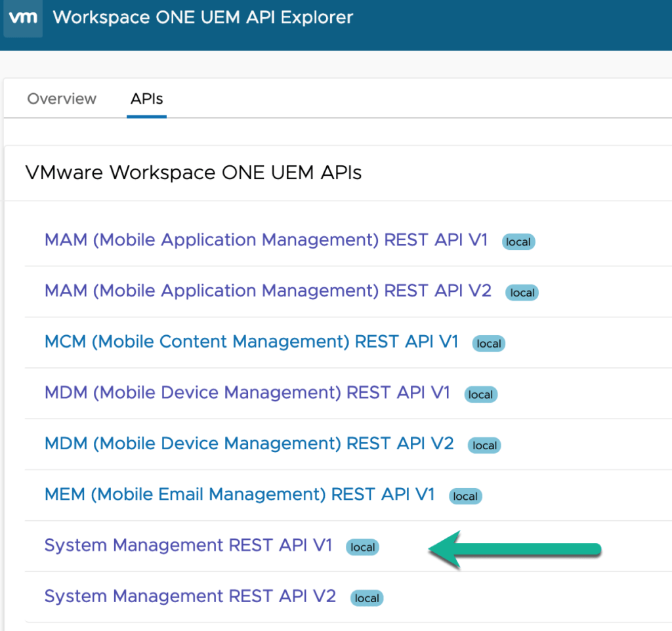The width and height of the screenshot is (672, 631).
Task: Click the Workspace ONE UEM API Explorer title
Action: 203,18
